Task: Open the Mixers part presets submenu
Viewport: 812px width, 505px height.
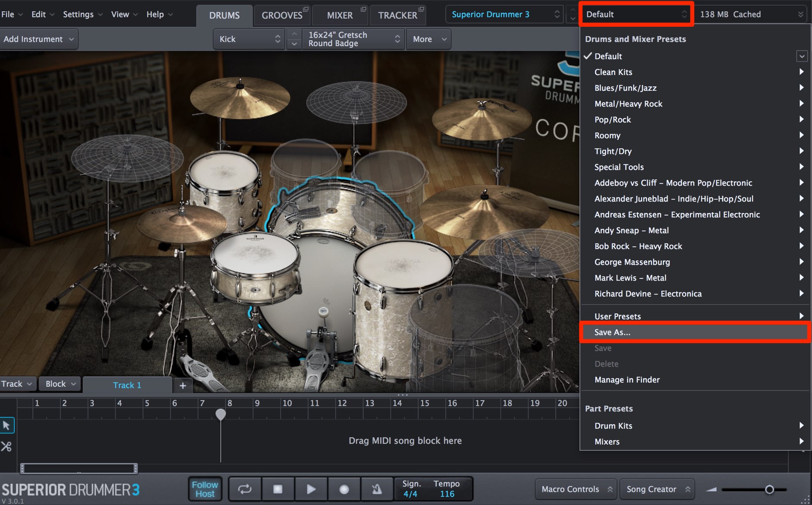Action: point(695,442)
